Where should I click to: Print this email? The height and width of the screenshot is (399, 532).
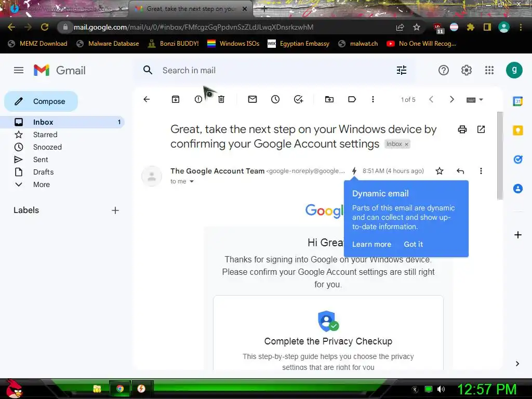pos(462,129)
